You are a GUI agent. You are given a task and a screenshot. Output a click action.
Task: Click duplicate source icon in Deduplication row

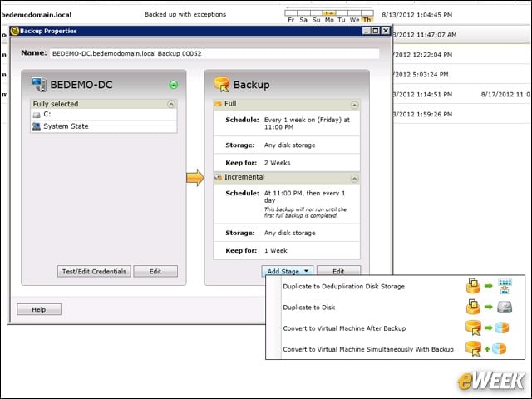coord(473,286)
